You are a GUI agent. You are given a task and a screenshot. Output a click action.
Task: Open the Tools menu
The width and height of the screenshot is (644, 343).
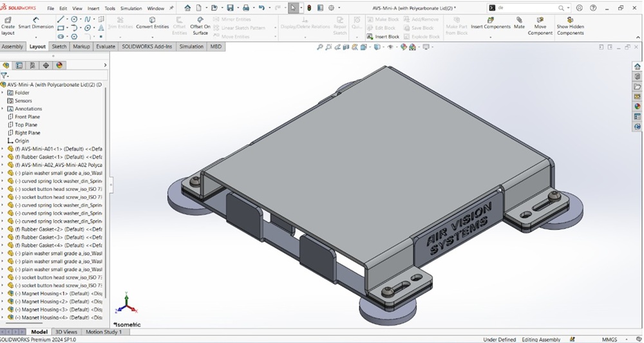pyautogui.click(x=109, y=8)
